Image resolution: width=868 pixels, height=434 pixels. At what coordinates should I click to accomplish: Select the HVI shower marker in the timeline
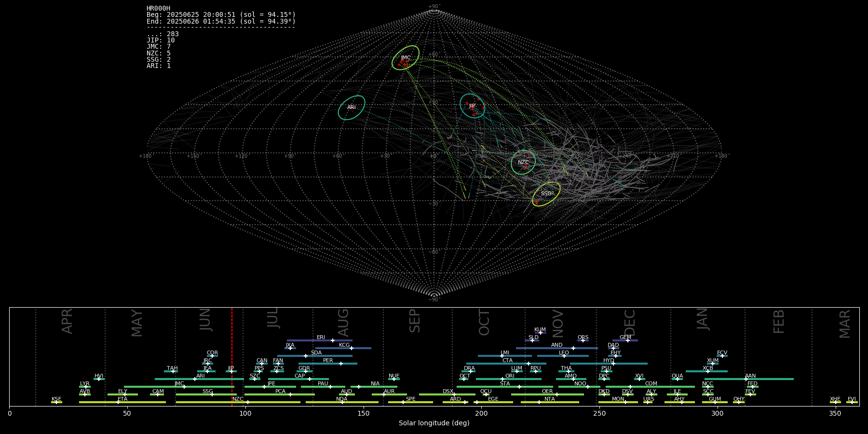[99, 379]
